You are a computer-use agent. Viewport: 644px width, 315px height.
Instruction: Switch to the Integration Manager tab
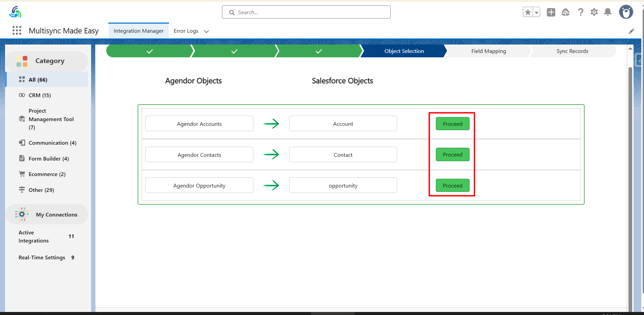pyautogui.click(x=138, y=31)
